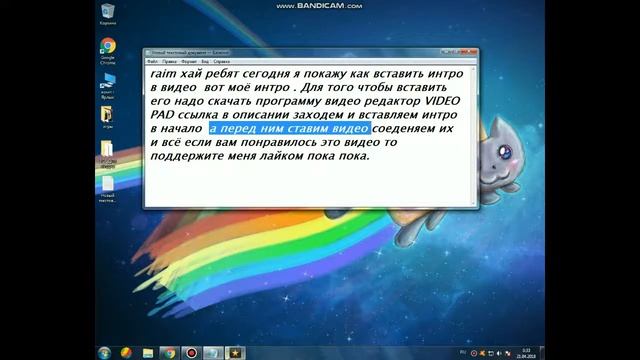Click the red circular tray icon

[474, 353]
